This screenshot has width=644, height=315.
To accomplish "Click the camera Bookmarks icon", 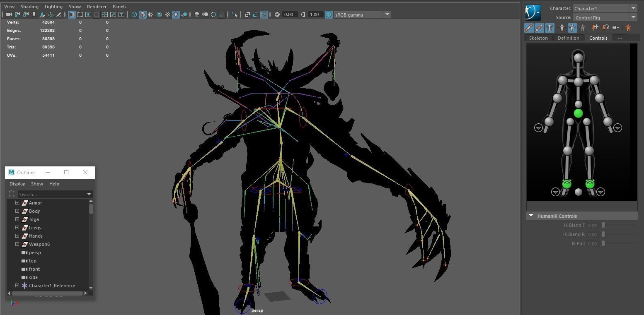I will click(34, 14).
